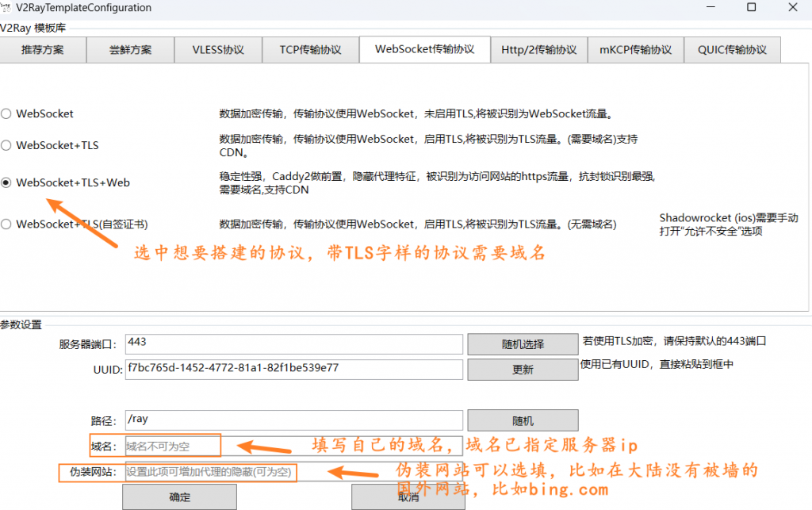Viewport: 812px width, 510px height.
Task: Focus the 伪装网站 camouflage site field
Action: tap(293, 472)
